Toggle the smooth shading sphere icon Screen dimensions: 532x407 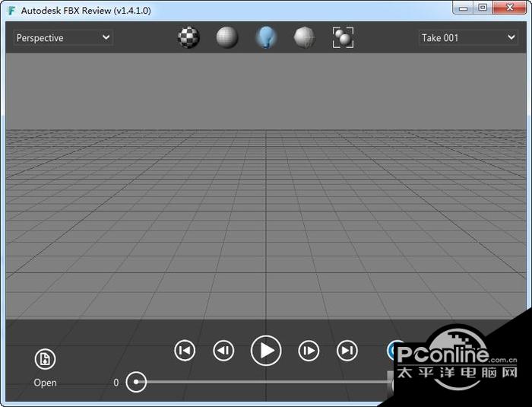click(227, 37)
